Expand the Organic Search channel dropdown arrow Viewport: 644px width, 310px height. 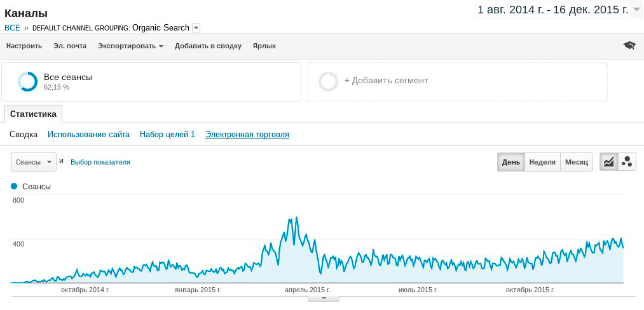click(x=196, y=28)
